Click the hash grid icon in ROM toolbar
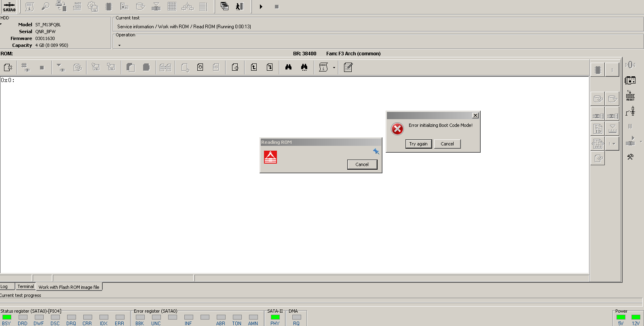 [25, 67]
